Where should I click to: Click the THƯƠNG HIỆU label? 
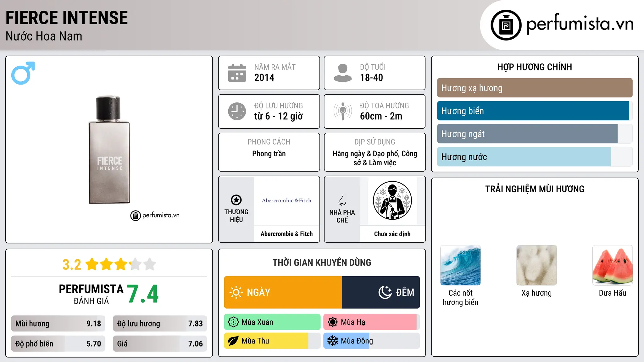[x=236, y=216]
